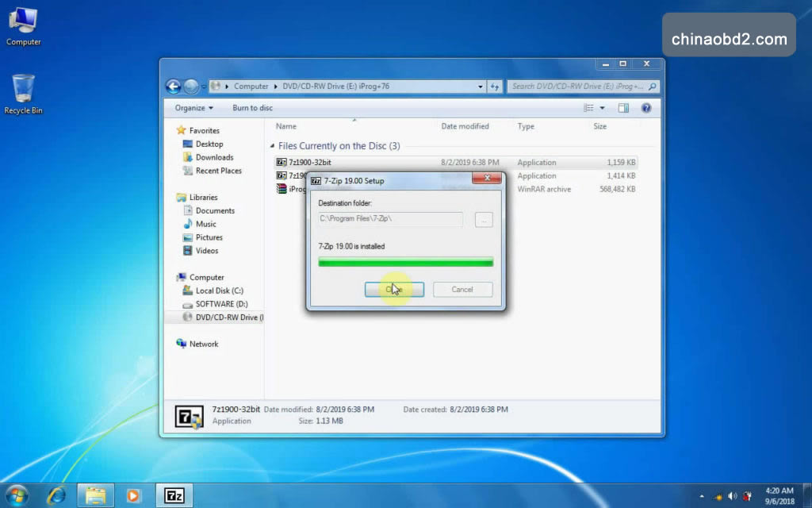
Task: Click Cancel in 7-Zip setup
Action: (x=462, y=289)
